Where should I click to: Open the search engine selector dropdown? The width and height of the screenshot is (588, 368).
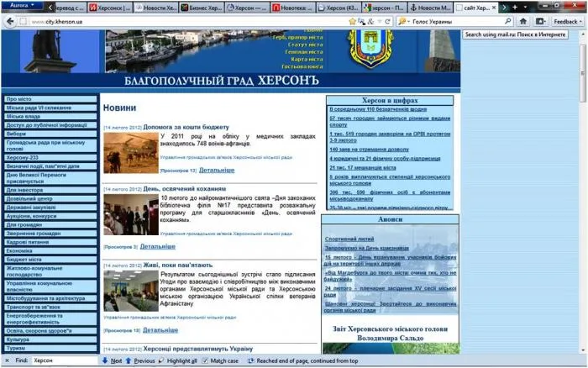(404, 21)
